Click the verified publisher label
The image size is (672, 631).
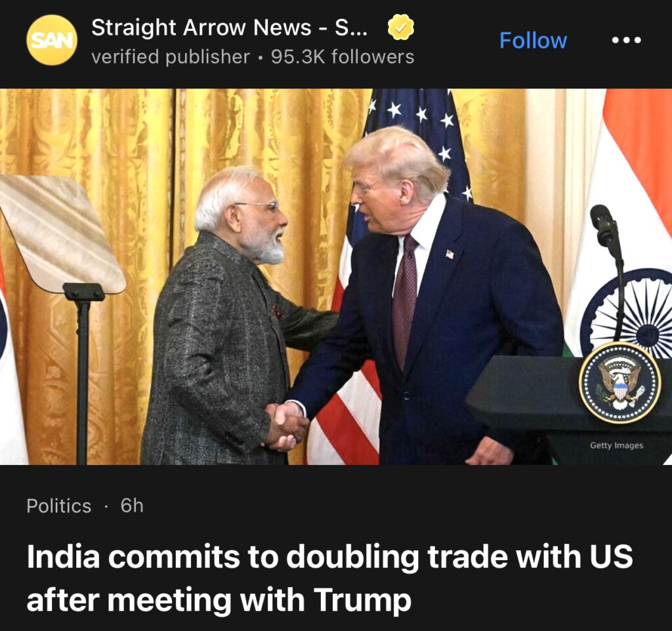click(171, 57)
